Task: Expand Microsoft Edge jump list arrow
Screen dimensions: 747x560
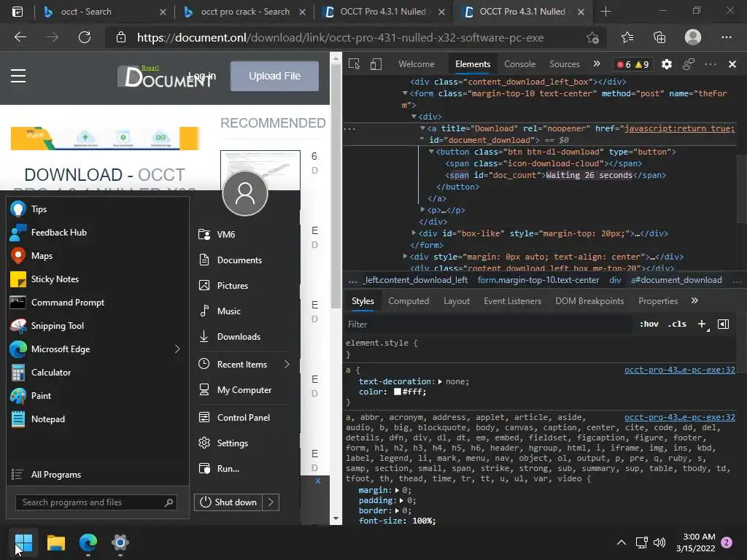Action: coord(177,349)
